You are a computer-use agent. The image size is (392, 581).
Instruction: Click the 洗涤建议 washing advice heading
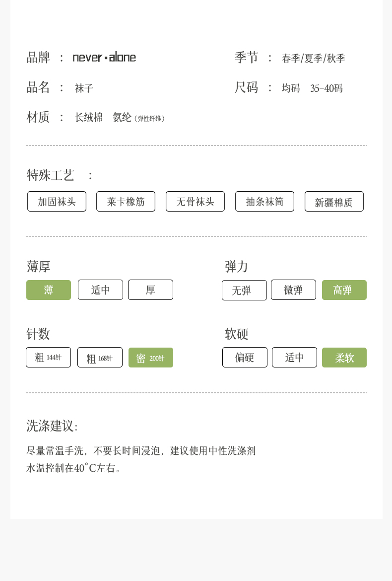(x=52, y=426)
